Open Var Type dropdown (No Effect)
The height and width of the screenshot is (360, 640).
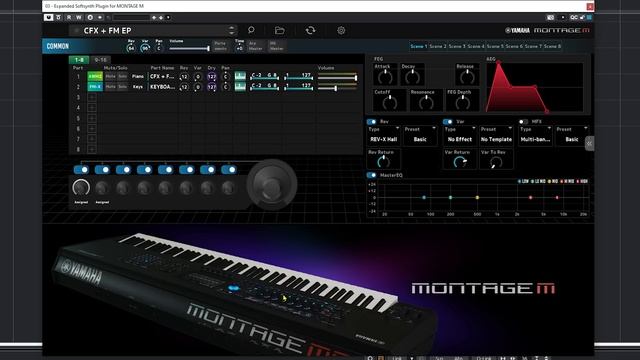pyautogui.click(x=460, y=136)
